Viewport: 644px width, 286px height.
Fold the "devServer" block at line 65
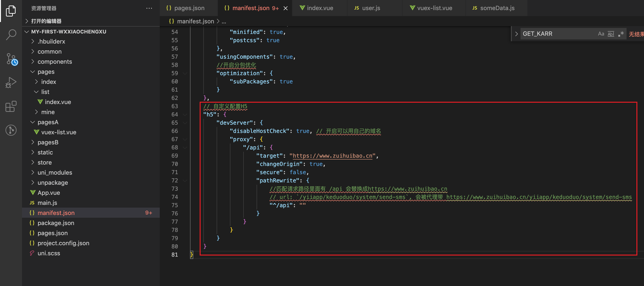pyautogui.click(x=185, y=123)
